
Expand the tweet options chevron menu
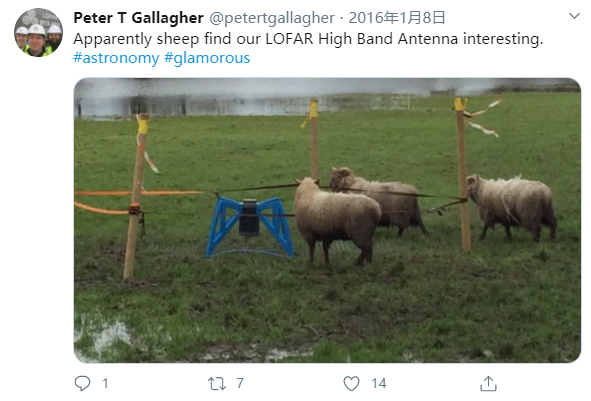(x=574, y=16)
